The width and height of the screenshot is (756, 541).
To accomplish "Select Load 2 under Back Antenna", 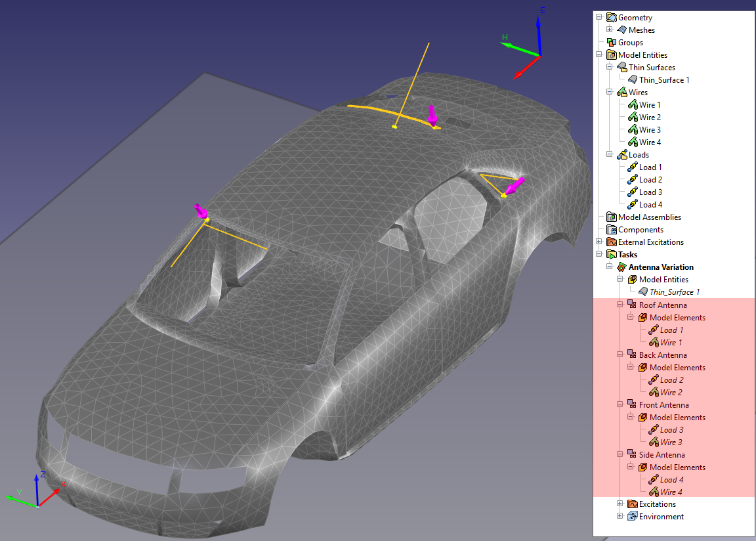I will (x=671, y=380).
